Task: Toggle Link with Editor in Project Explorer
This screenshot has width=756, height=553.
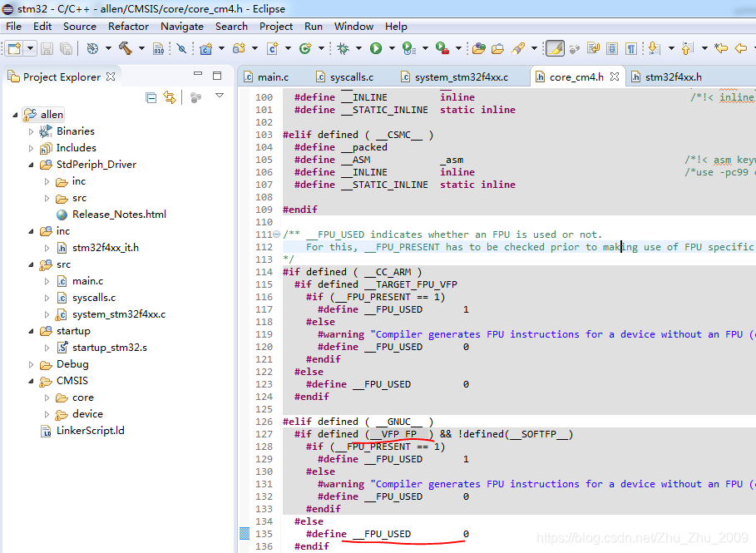Action: 170,98
